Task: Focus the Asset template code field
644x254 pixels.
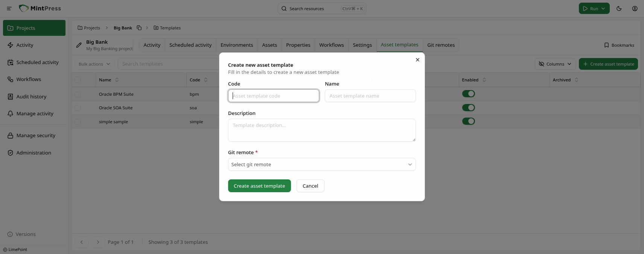Action: (274, 96)
